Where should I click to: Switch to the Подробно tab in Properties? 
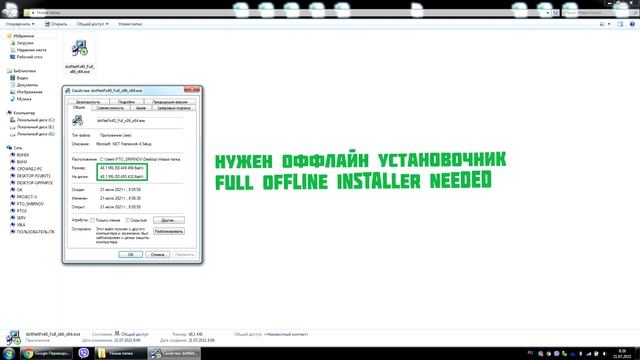(127, 102)
